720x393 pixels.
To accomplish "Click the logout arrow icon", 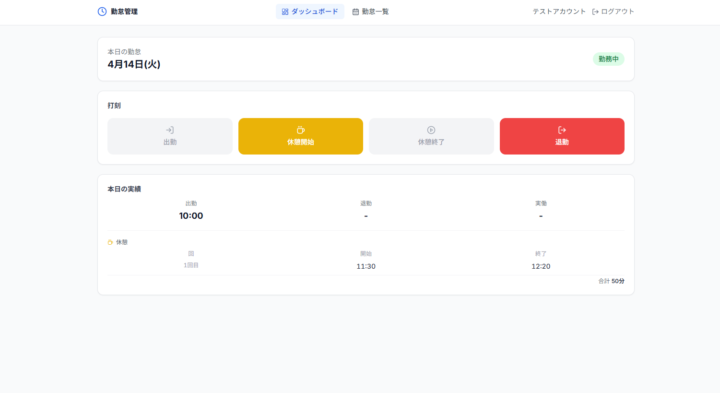I will coord(595,12).
